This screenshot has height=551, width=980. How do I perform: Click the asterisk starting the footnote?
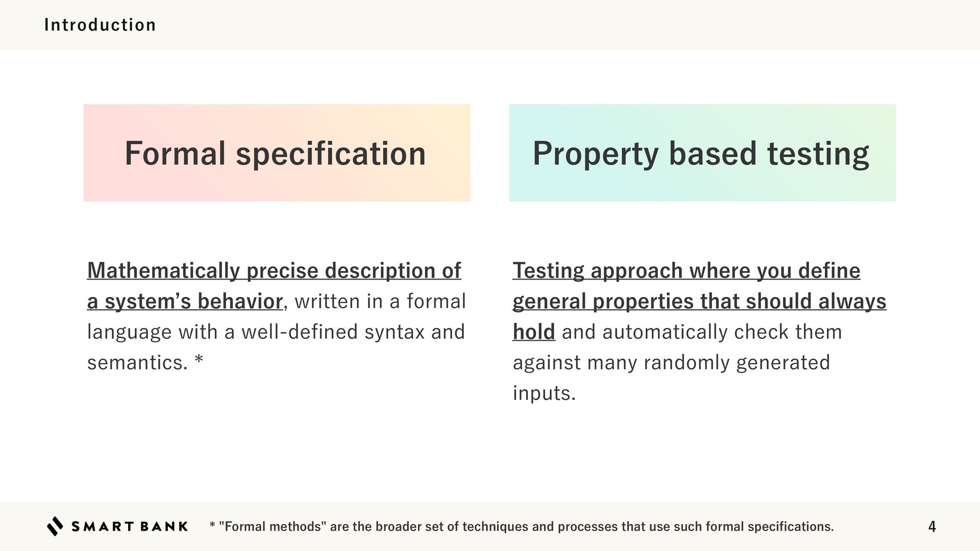(x=212, y=525)
